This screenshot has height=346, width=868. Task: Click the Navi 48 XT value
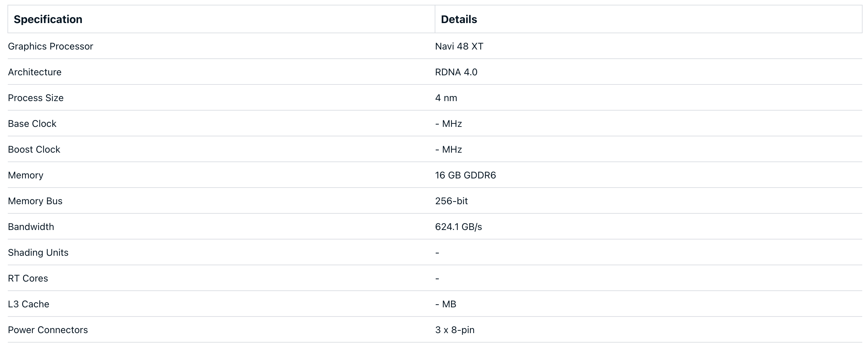pos(459,46)
